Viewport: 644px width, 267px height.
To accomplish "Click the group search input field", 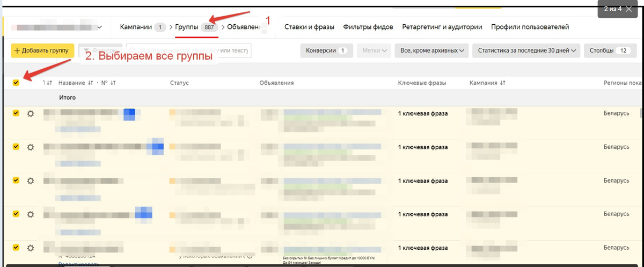I will [188, 50].
